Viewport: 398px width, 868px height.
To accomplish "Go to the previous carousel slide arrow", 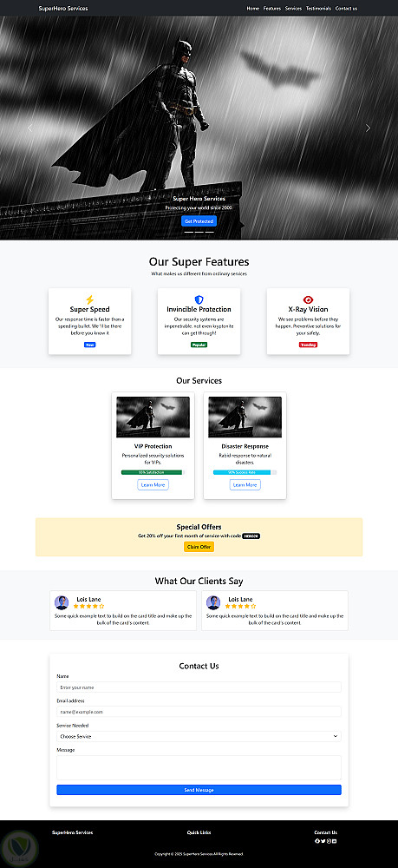I will point(29,128).
